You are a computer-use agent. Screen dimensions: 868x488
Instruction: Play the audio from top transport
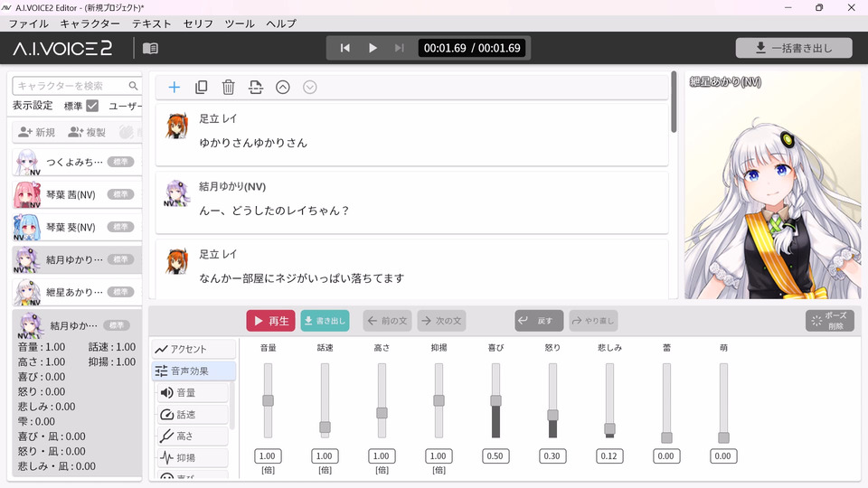point(373,48)
